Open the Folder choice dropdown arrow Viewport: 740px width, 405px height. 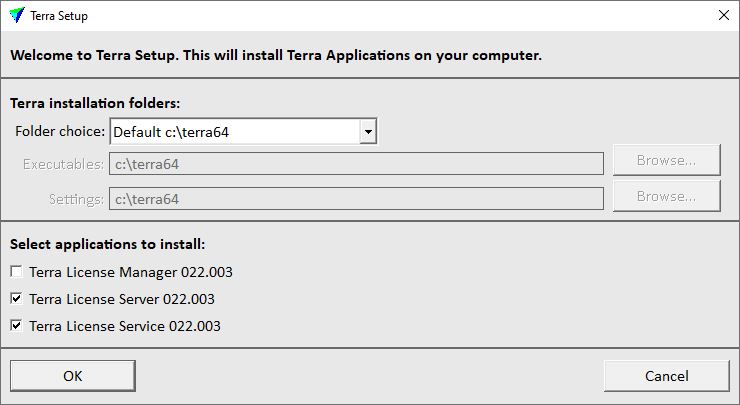pyautogui.click(x=368, y=131)
